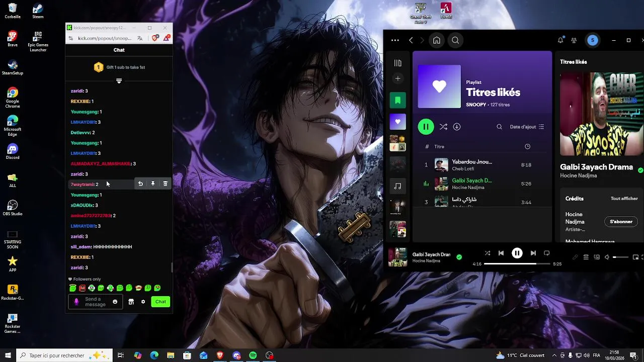Toggle shuffle next to the green playlist button
This screenshot has height=362, width=644.
click(x=443, y=127)
